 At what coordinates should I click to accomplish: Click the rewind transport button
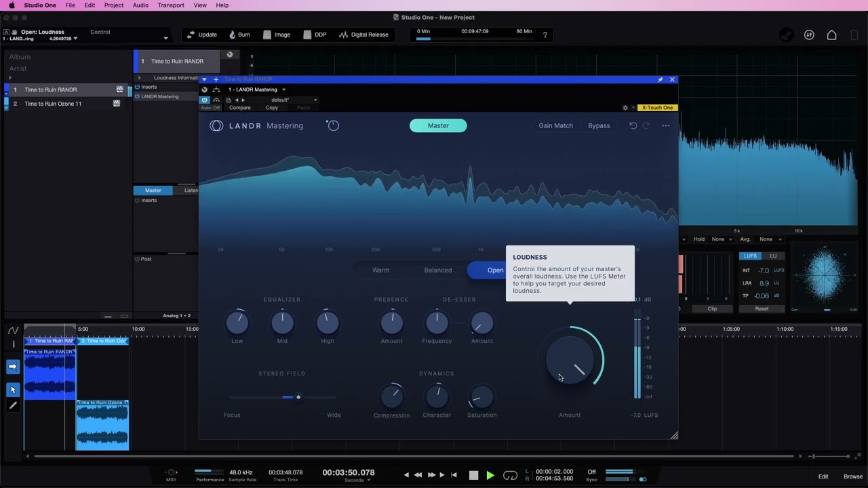418,475
